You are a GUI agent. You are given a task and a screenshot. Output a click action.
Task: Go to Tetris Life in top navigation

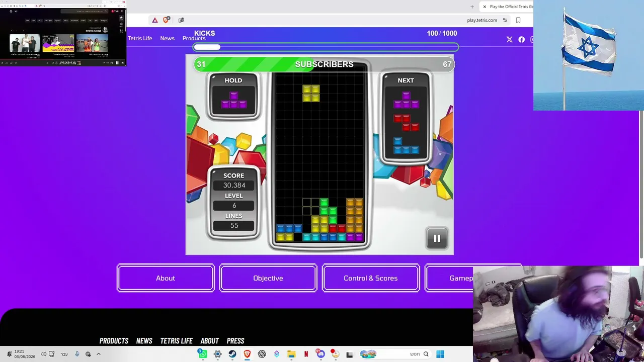click(140, 38)
